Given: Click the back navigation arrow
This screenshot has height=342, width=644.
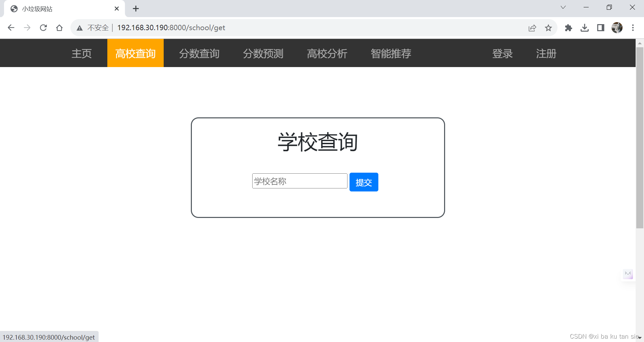Looking at the screenshot, I should (x=11, y=28).
